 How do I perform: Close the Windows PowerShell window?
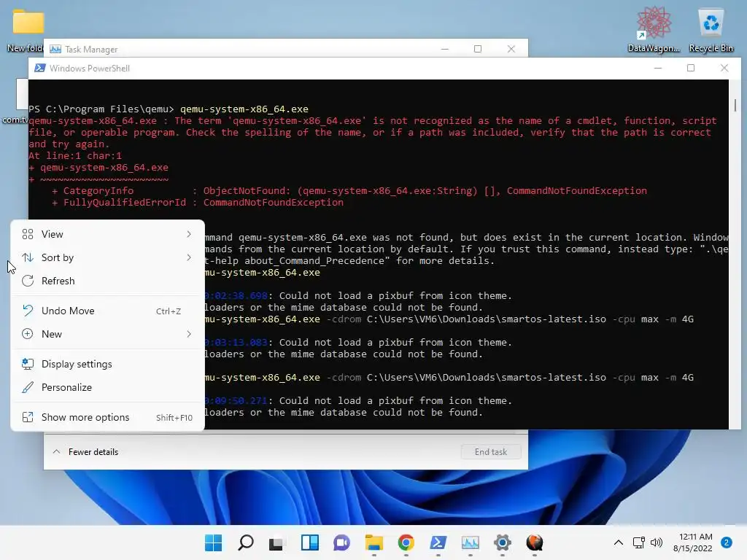click(724, 68)
